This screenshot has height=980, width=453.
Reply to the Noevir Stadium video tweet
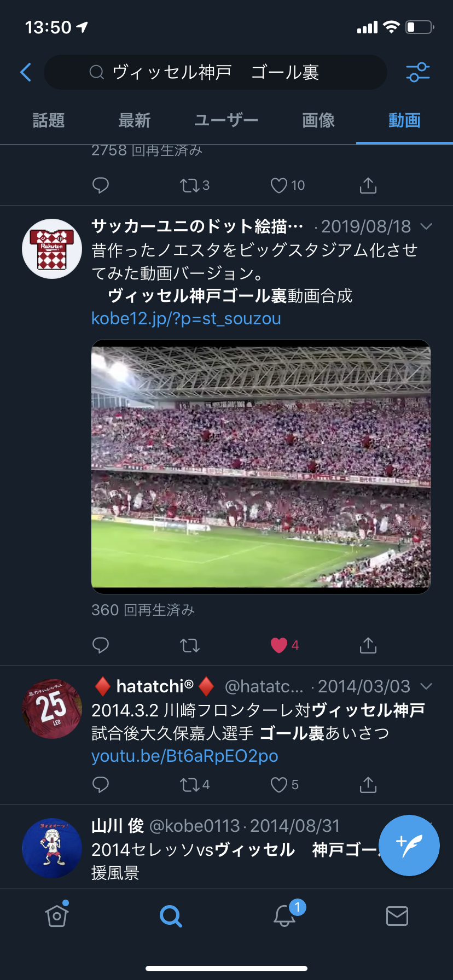click(x=101, y=645)
